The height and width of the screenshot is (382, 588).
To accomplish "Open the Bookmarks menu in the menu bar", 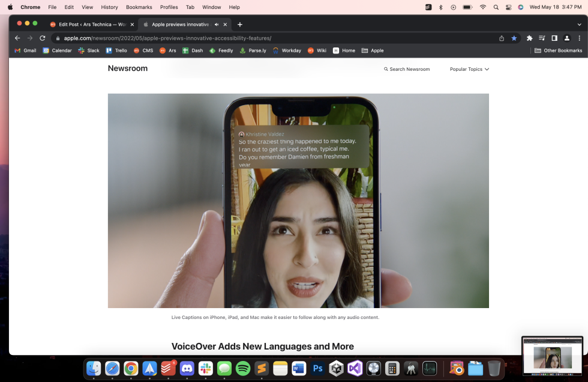I will pyautogui.click(x=139, y=7).
